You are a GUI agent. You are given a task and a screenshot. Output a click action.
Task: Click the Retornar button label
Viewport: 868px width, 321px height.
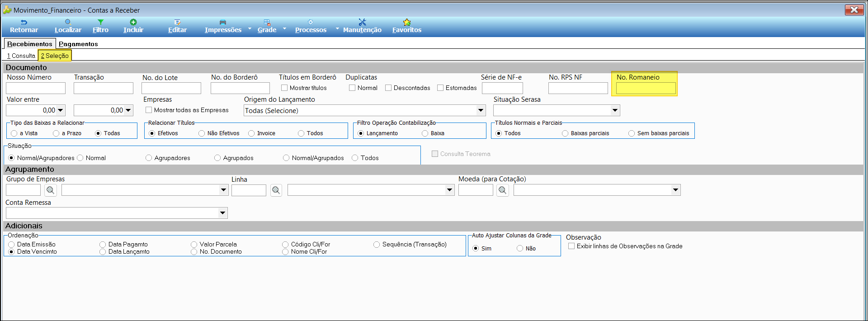tap(24, 30)
